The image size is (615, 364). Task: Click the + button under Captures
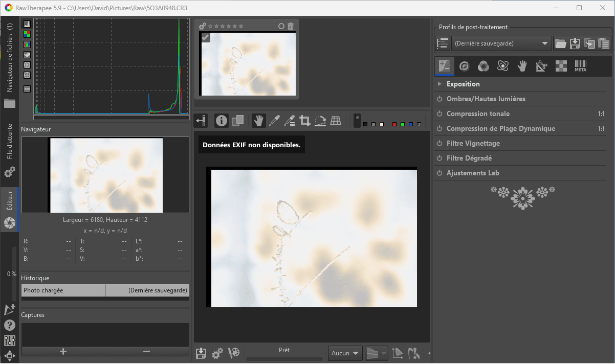[62, 352]
